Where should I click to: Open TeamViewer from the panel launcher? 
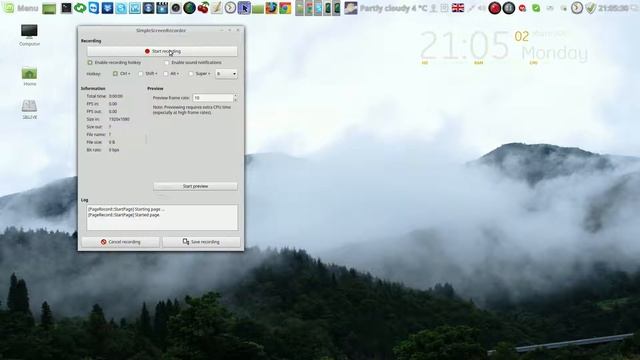pos(94,8)
